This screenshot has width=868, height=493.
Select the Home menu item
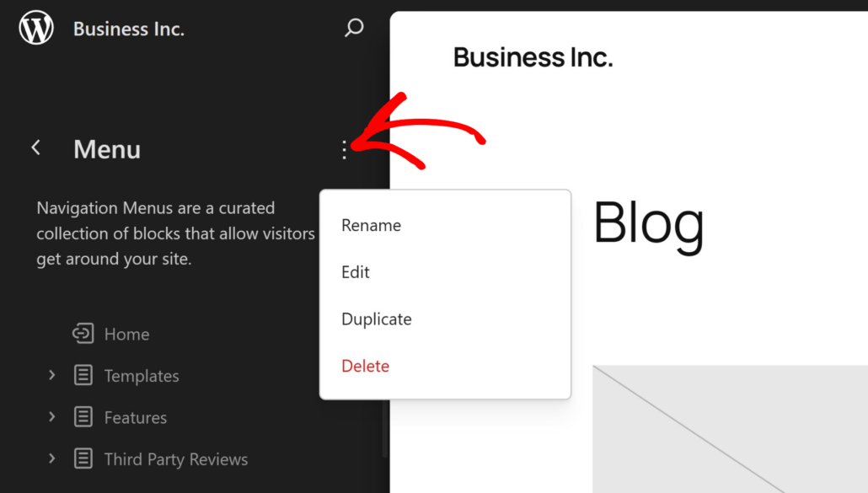coord(127,334)
